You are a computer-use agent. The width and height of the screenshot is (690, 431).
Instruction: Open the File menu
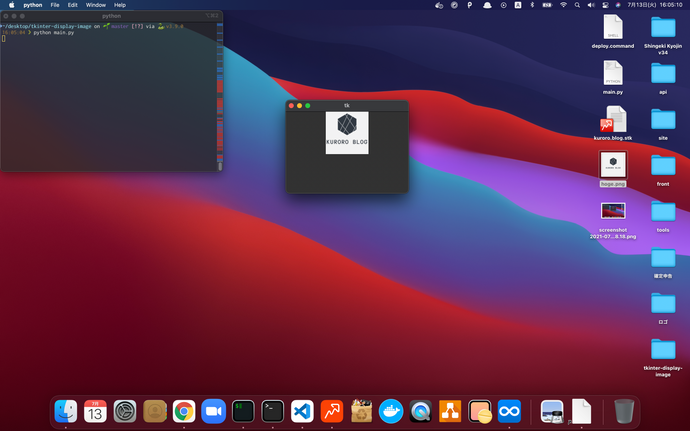coord(55,5)
